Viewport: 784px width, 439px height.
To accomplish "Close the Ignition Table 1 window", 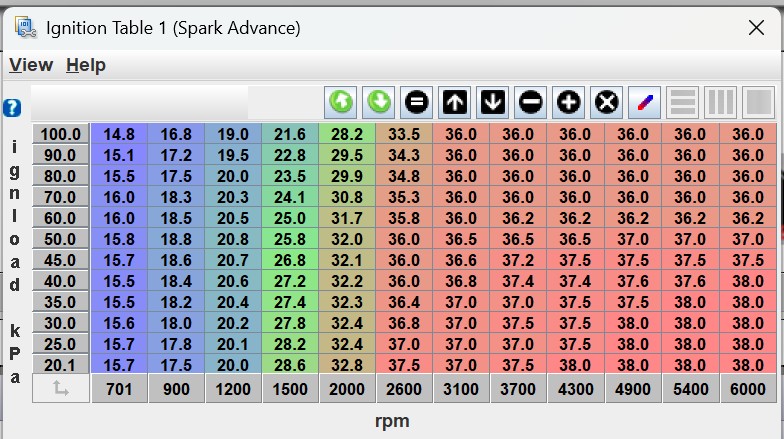I will point(756,28).
